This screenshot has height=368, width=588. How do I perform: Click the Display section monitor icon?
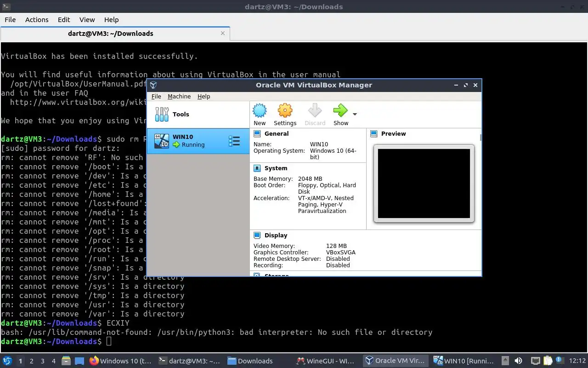tap(257, 236)
